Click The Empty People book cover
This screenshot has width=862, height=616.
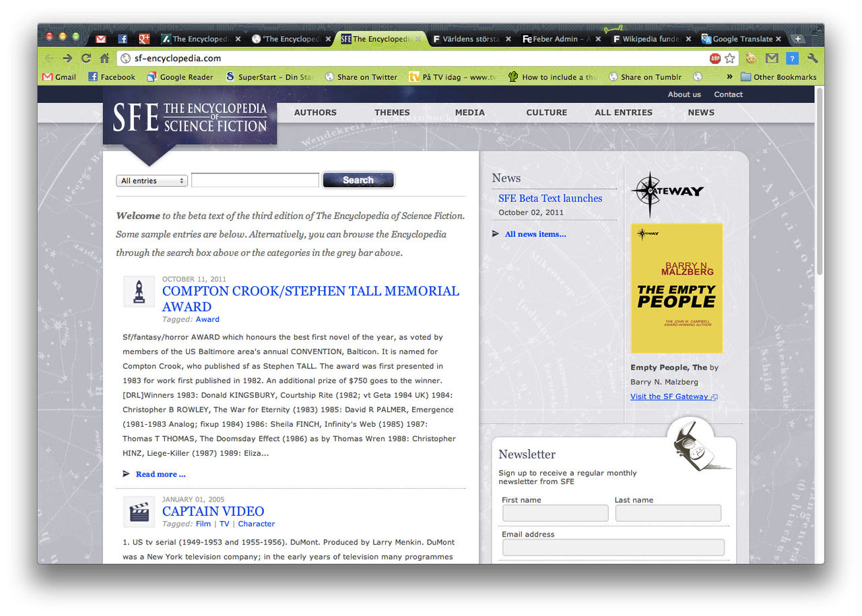pyautogui.click(x=676, y=288)
